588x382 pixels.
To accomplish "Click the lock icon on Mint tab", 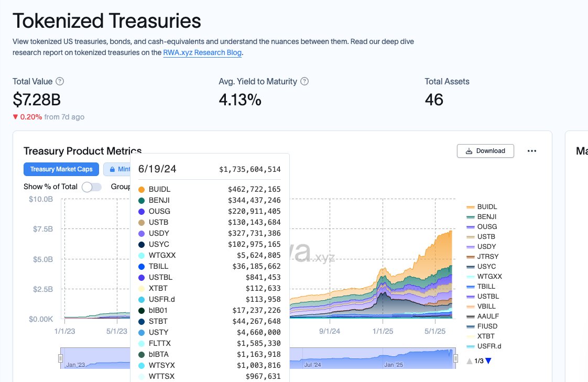I will (112, 169).
